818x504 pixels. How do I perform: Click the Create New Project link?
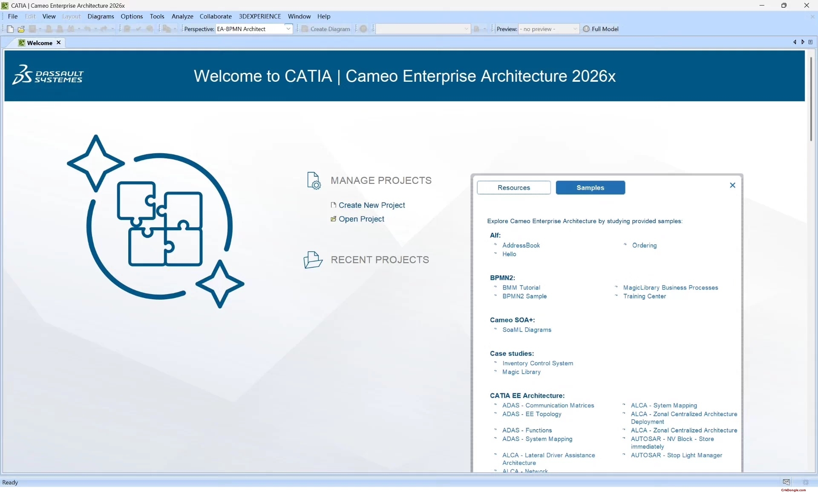point(372,205)
